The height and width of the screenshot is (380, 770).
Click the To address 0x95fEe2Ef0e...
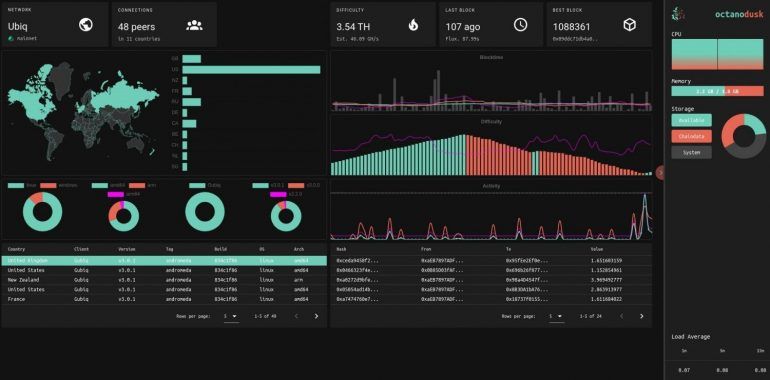(527, 260)
